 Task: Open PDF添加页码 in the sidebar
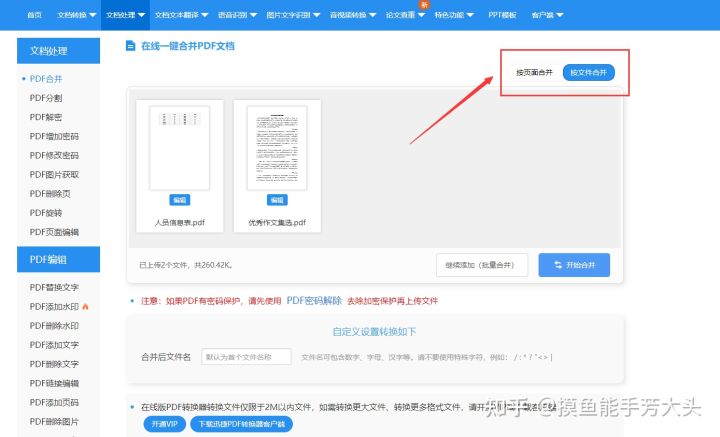(54, 402)
